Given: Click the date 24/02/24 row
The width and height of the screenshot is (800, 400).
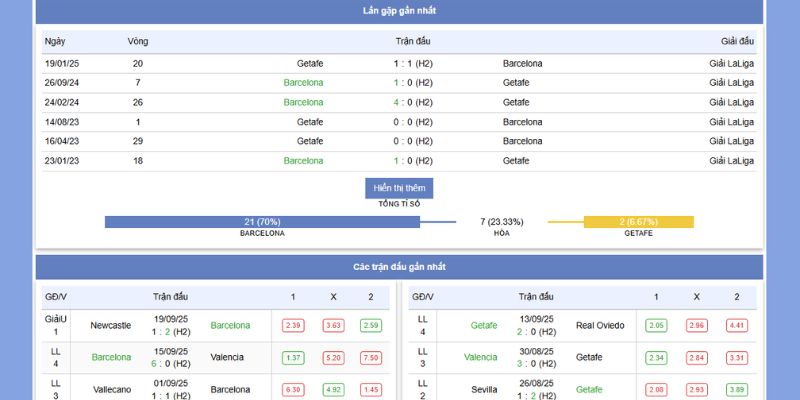Looking at the screenshot, I should 399,103.
